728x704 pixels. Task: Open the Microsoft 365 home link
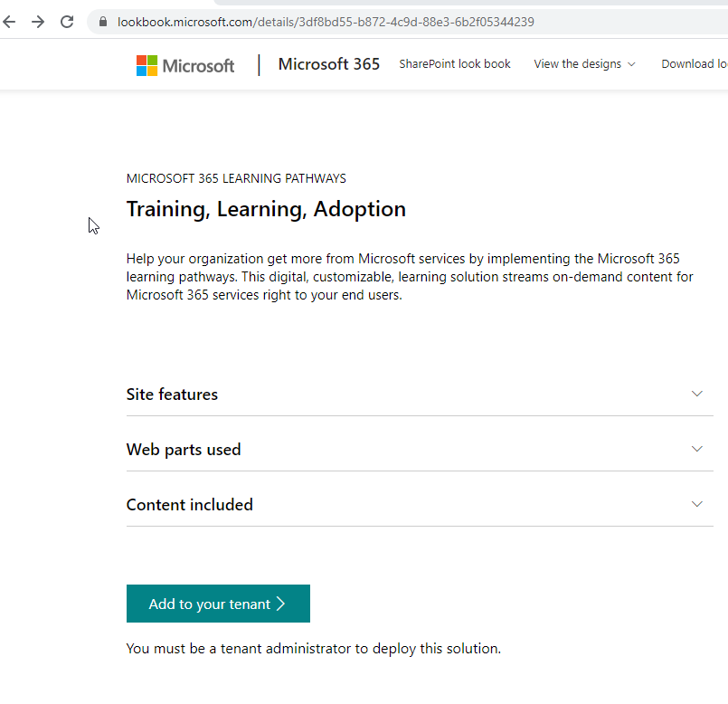pos(328,64)
